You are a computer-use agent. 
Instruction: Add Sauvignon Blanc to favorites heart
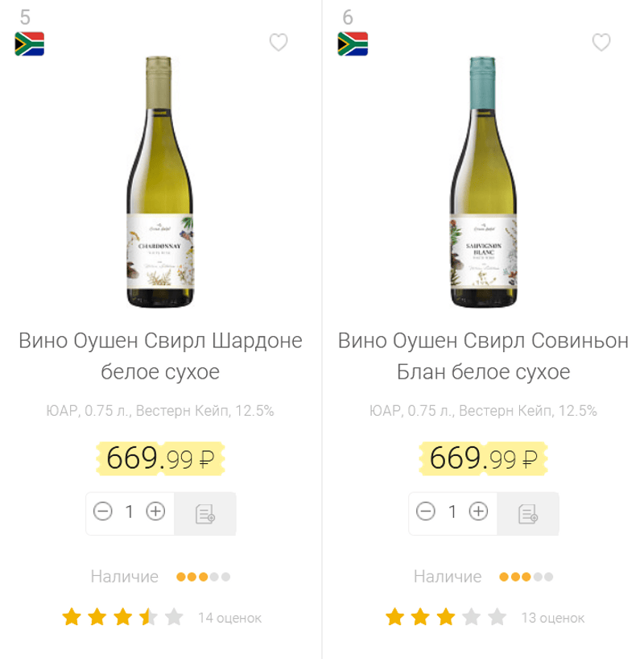coord(601,43)
